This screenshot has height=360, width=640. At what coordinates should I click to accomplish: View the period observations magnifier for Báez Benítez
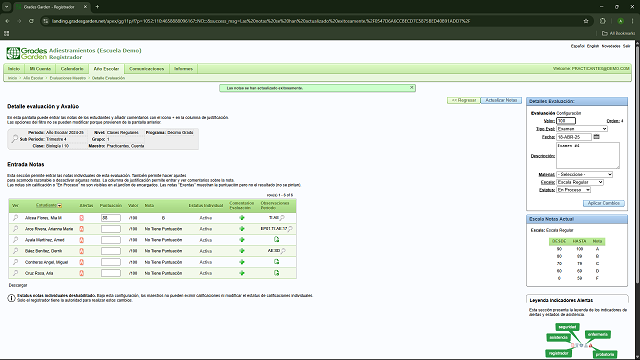point(283,251)
